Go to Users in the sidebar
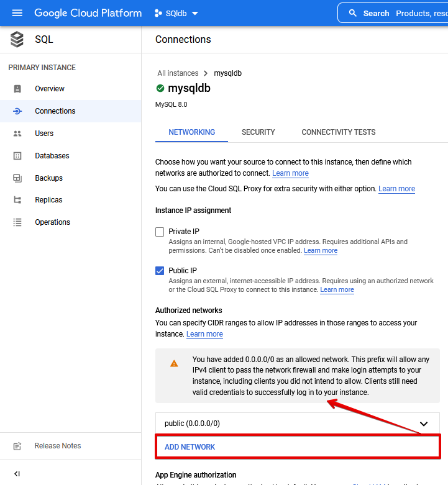This screenshot has width=448, height=485. (x=71, y=134)
